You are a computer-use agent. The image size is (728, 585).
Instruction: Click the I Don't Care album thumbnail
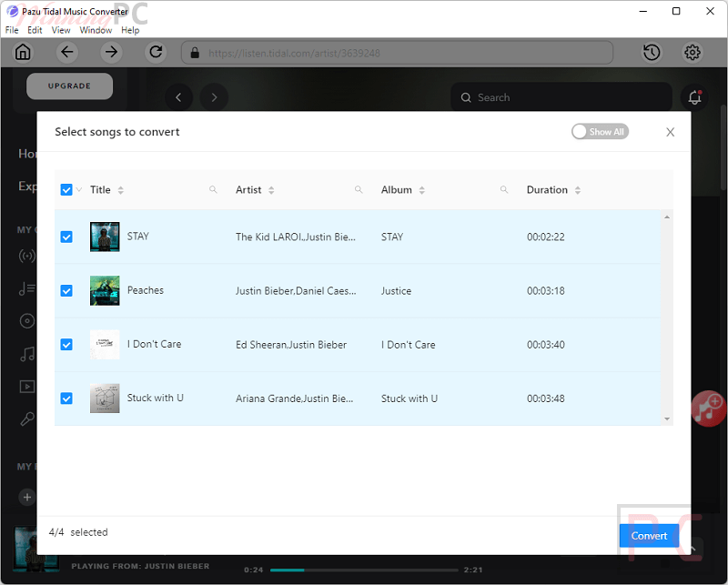[105, 345]
